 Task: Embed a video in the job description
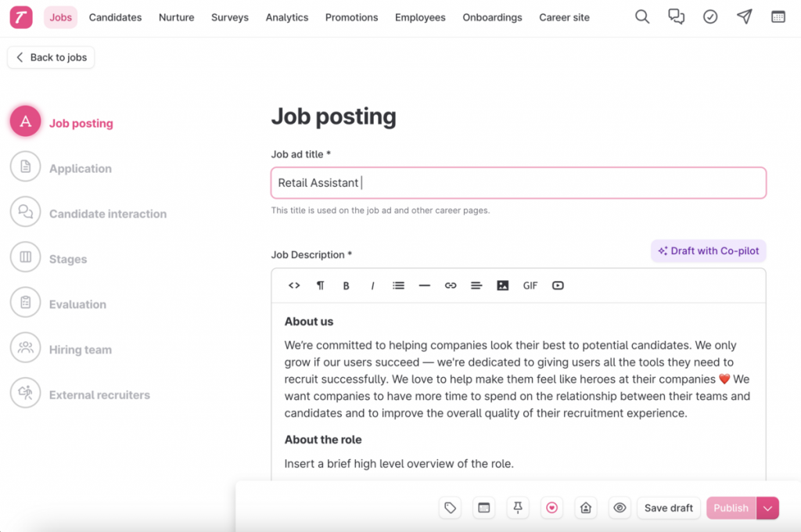tap(558, 286)
